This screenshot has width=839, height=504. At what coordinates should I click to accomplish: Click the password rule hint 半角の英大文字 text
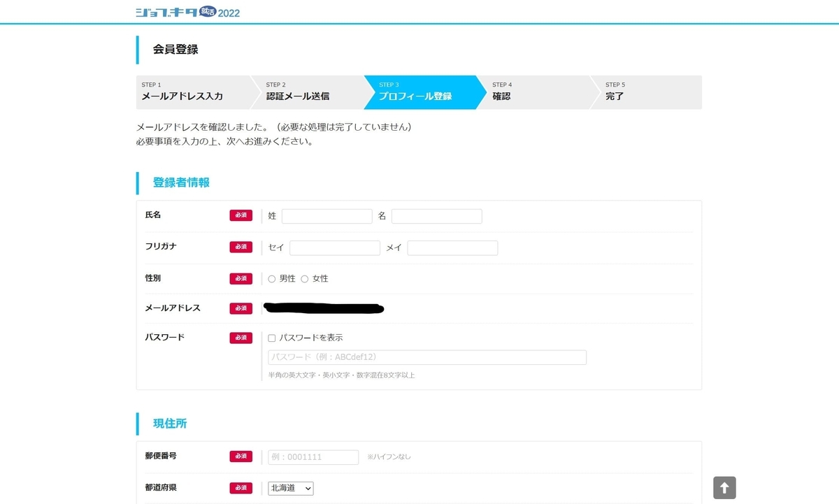click(x=342, y=375)
